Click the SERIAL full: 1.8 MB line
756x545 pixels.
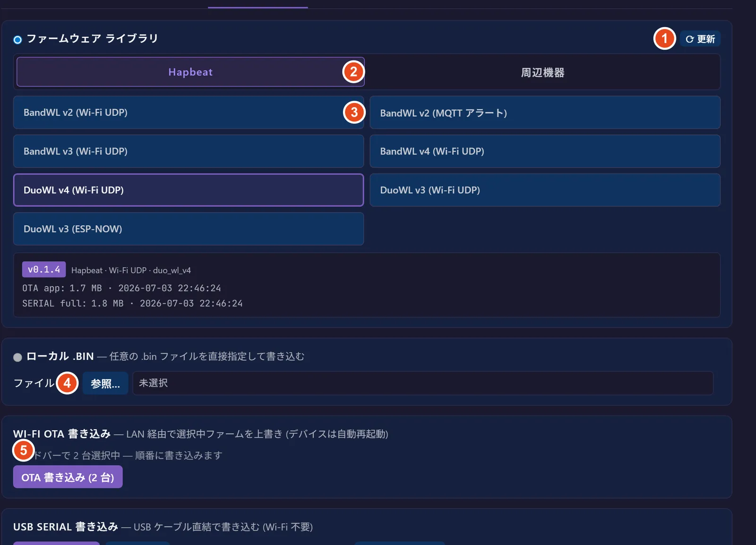(132, 303)
